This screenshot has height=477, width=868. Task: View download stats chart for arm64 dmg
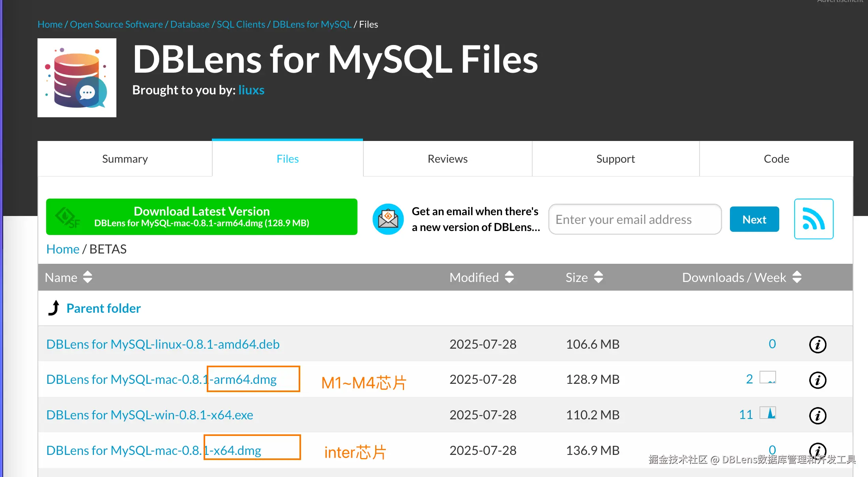pos(768,377)
